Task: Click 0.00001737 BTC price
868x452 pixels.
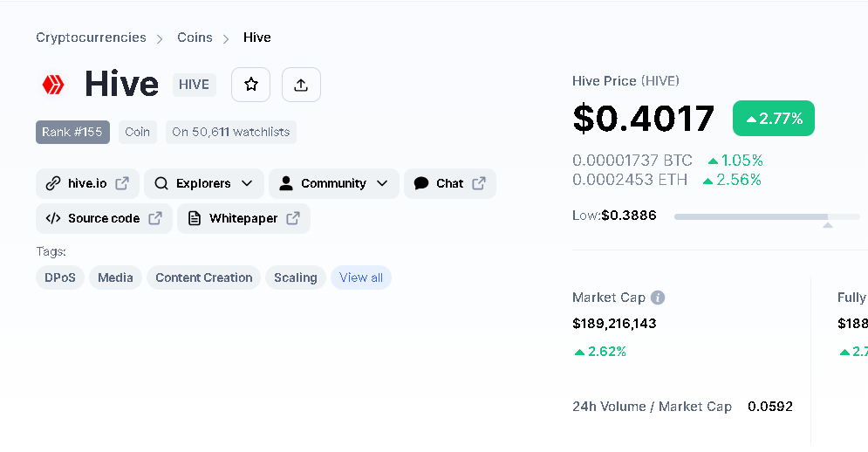Action: pos(632,161)
